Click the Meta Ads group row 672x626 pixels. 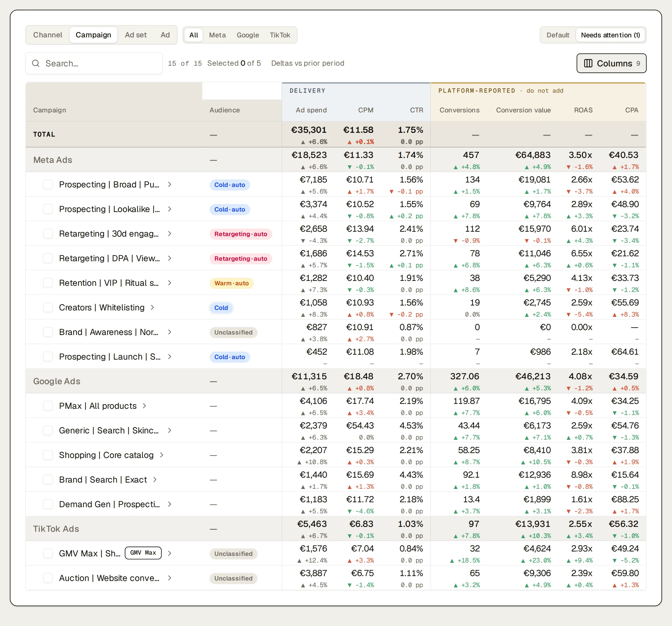point(336,160)
